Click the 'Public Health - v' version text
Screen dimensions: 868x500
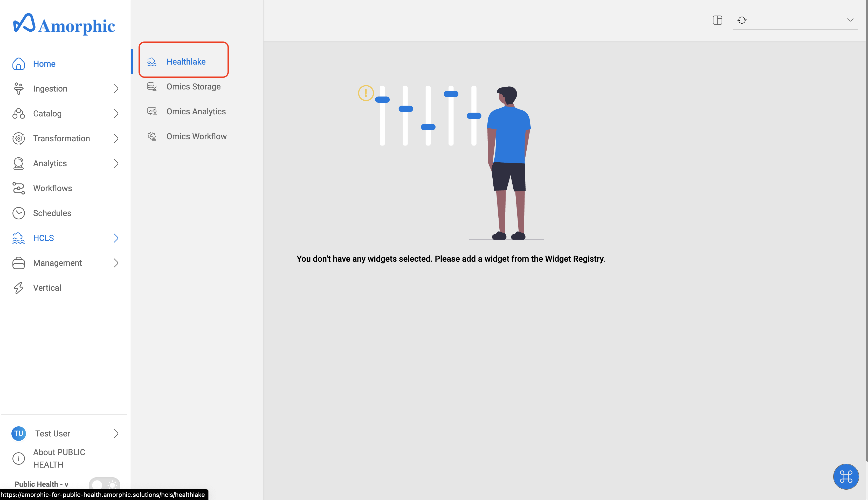(x=41, y=484)
